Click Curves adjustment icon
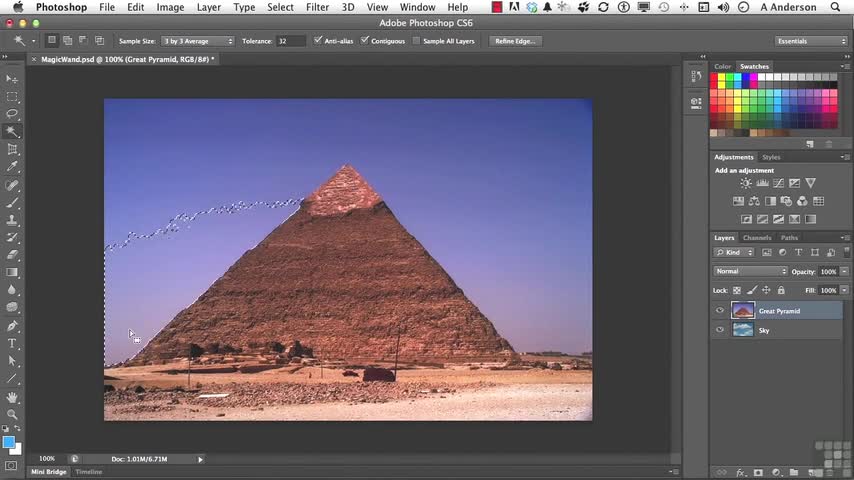Viewport: 854px width, 480px height. click(x=778, y=183)
